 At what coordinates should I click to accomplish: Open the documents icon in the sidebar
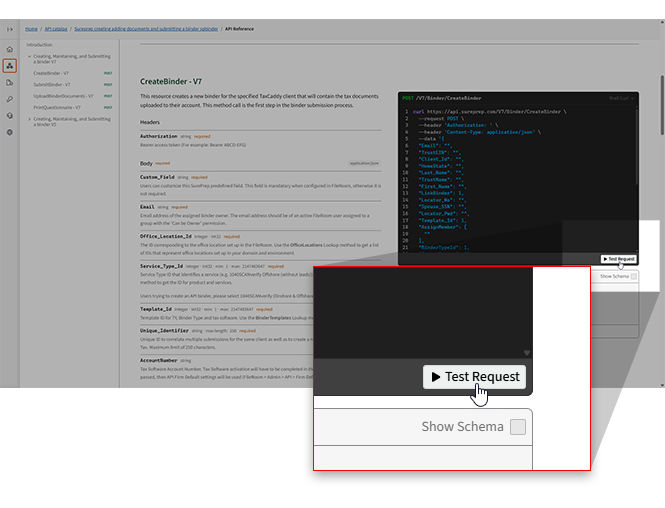[x=10, y=83]
